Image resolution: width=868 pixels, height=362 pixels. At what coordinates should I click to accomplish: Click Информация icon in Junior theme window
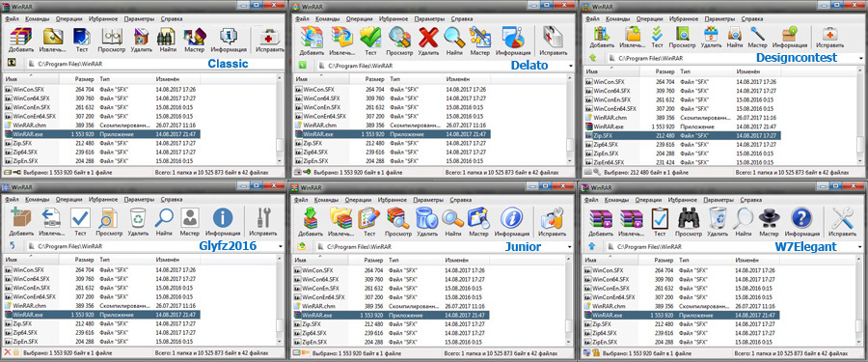(x=510, y=218)
